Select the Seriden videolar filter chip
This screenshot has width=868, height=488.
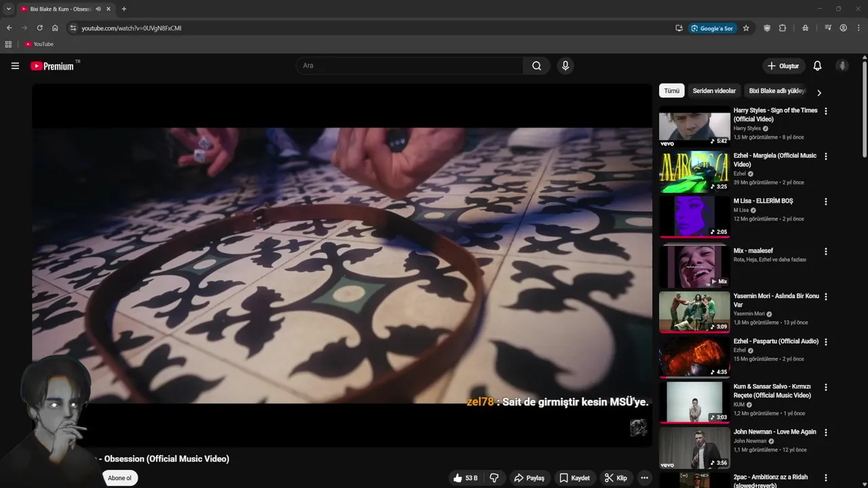tap(714, 91)
